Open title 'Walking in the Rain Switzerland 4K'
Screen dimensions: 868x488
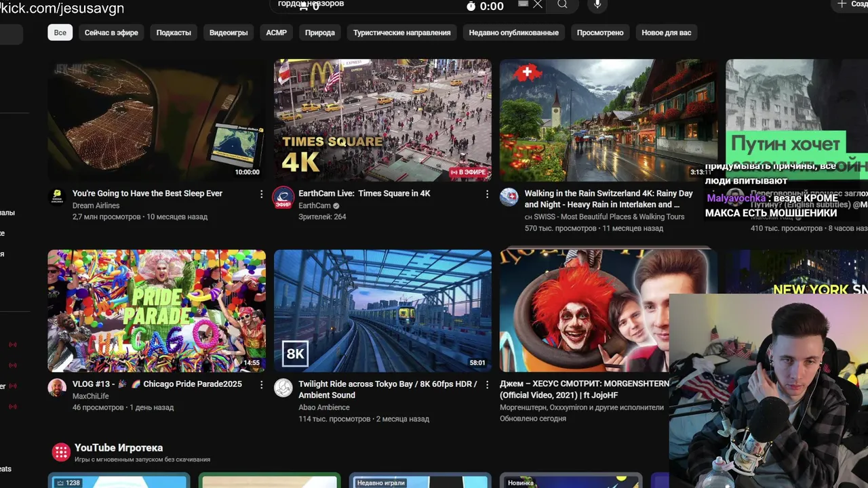[608, 199]
